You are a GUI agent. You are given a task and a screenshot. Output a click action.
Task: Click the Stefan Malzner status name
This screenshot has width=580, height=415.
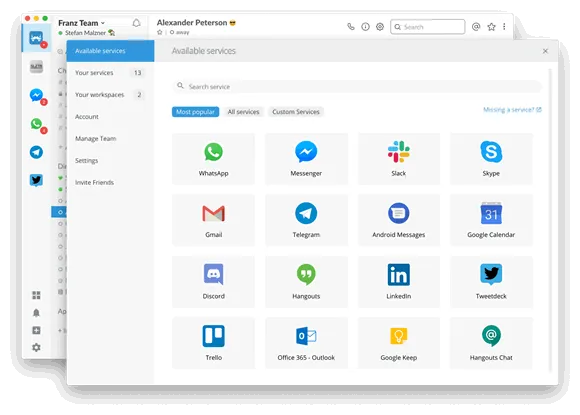[x=85, y=33]
